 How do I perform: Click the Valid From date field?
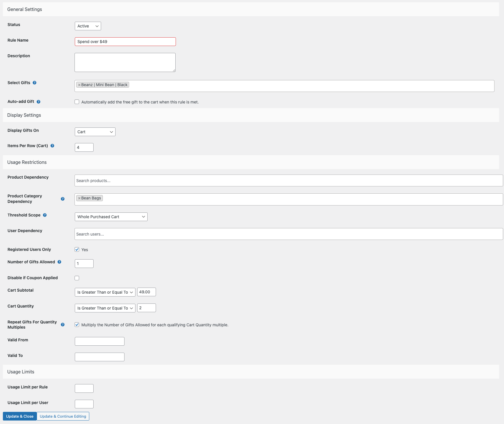99,341
